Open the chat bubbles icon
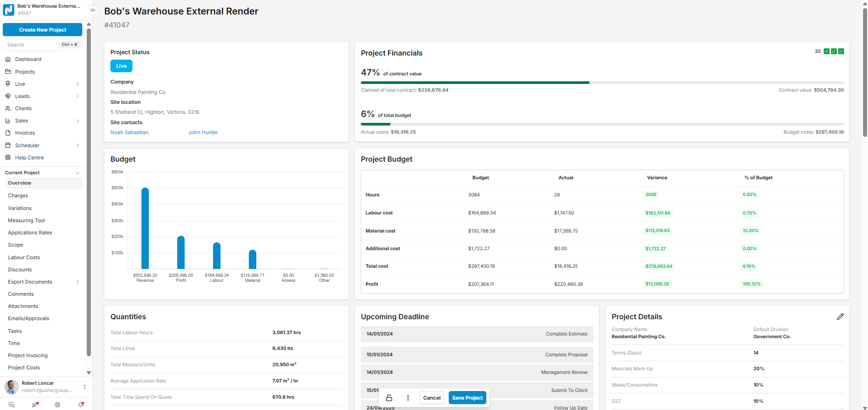The image size is (868, 410). click(x=12, y=405)
